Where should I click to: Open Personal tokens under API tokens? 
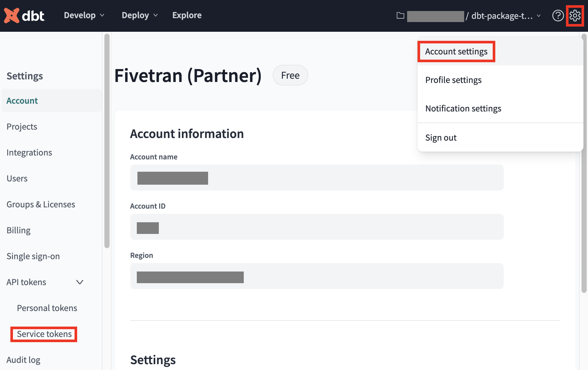click(x=47, y=308)
